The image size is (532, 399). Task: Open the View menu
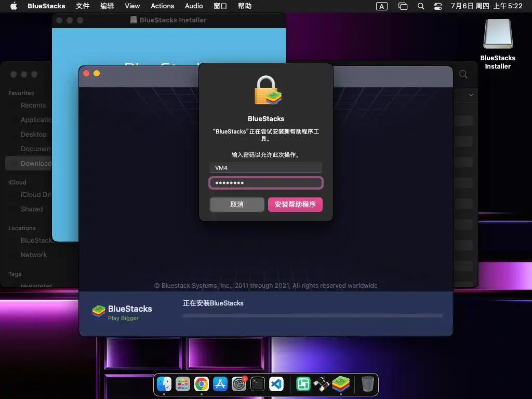(x=132, y=6)
